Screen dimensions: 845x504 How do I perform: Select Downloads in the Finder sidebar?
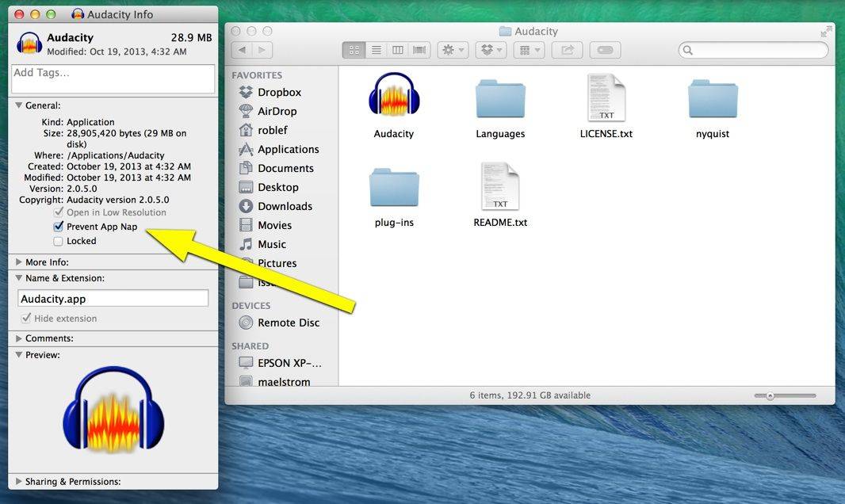pyautogui.click(x=285, y=206)
